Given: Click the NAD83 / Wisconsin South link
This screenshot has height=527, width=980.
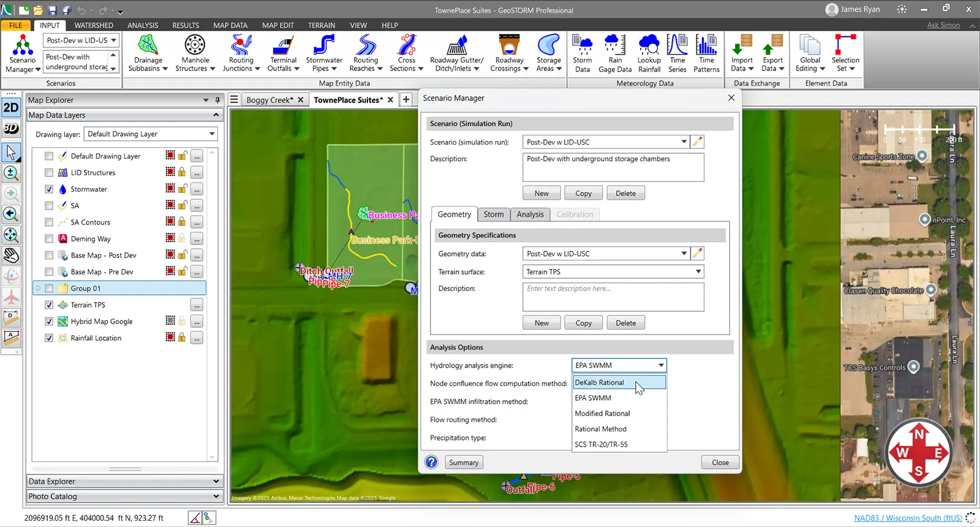Looking at the screenshot, I should (x=908, y=518).
